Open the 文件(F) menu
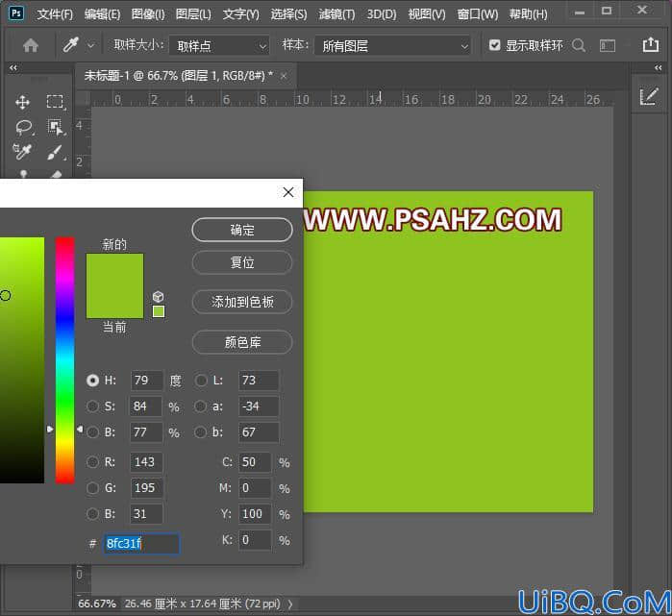Viewport: 672px width, 616px height. [x=55, y=14]
